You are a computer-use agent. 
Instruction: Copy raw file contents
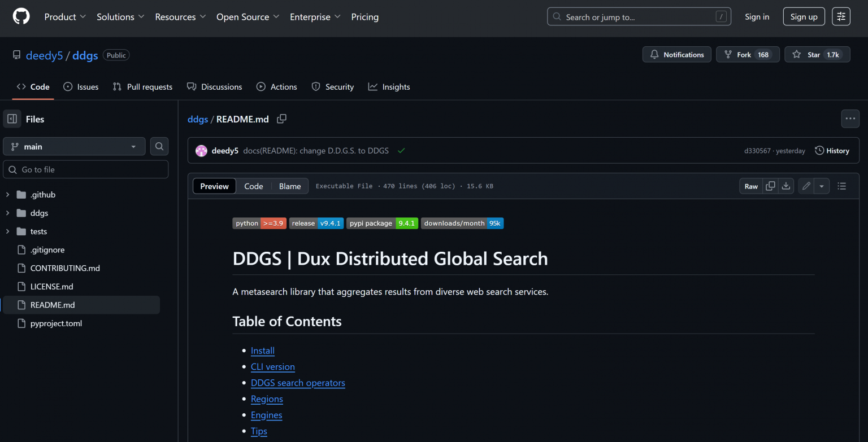770,186
